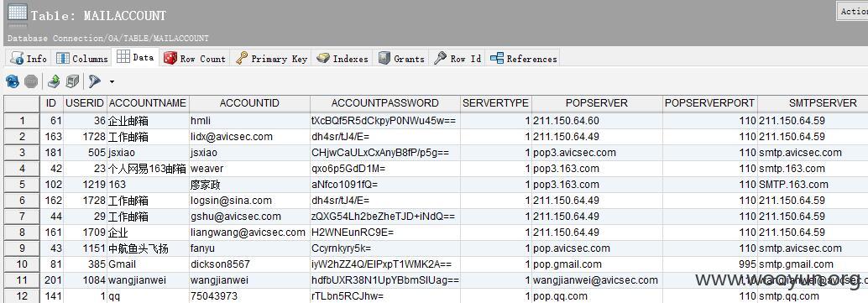
Task: Open the dropdown arrow beside the filter icon
Action: coord(112,82)
